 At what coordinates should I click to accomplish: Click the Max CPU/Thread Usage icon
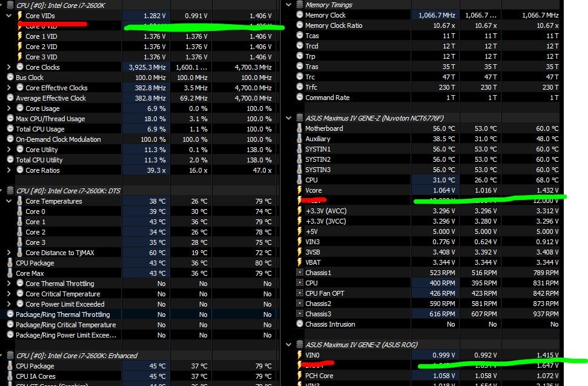10,119
